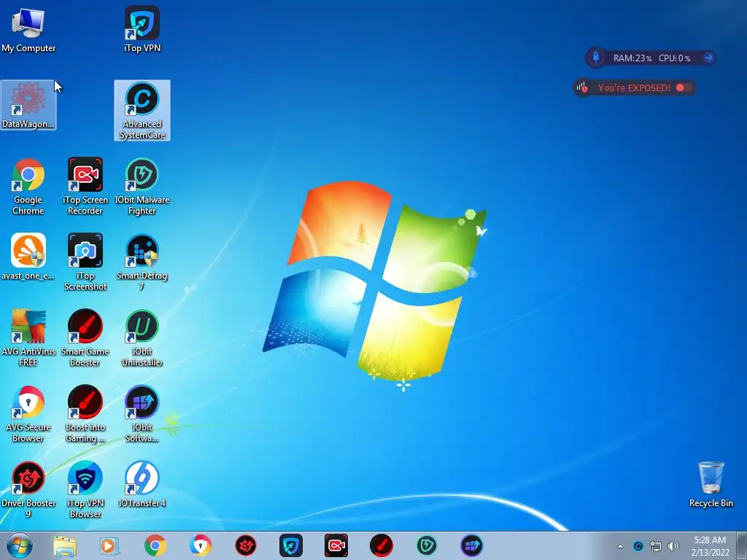Select the DataWagon desktop shortcut
Image resolution: width=747 pixels, height=560 pixels.
(x=28, y=105)
